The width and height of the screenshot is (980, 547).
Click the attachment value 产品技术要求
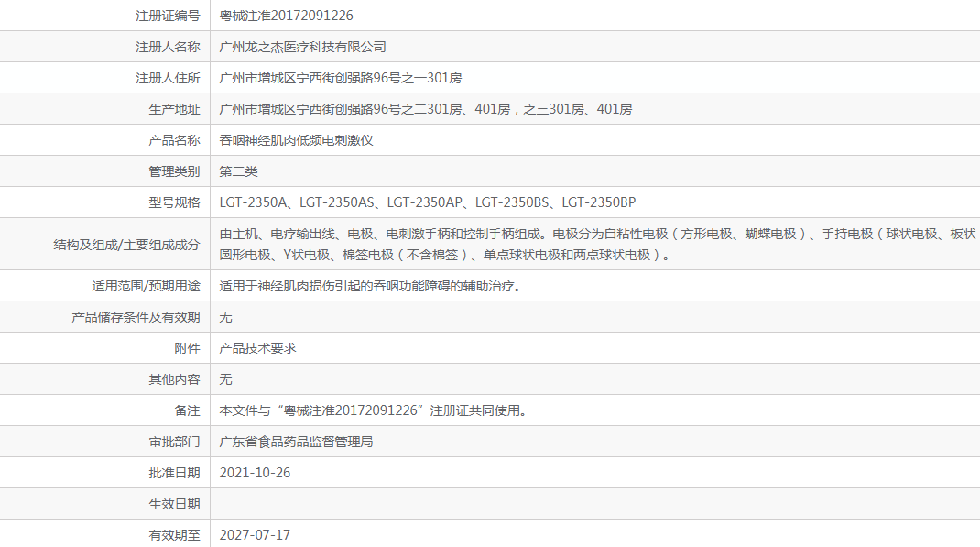pos(257,348)
